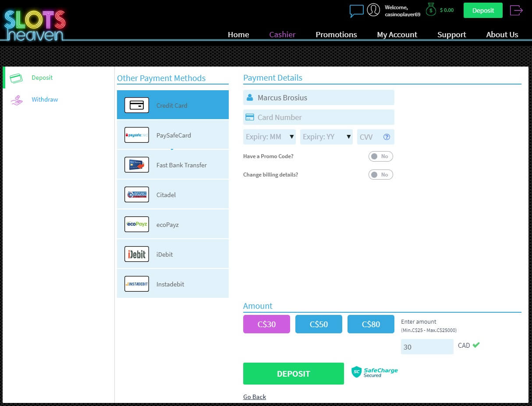Choose the ecoPayz payment logo

coord(137,224)
